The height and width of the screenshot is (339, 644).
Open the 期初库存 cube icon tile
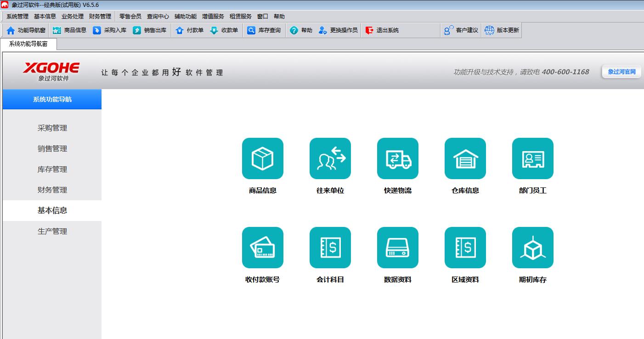coord(533,248)
